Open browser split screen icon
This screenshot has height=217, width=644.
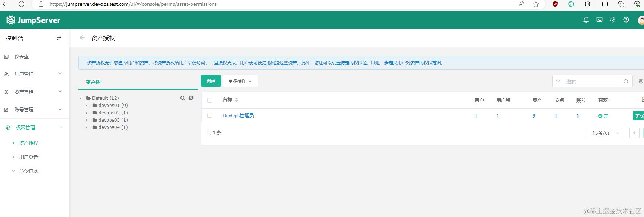[605, 4]
